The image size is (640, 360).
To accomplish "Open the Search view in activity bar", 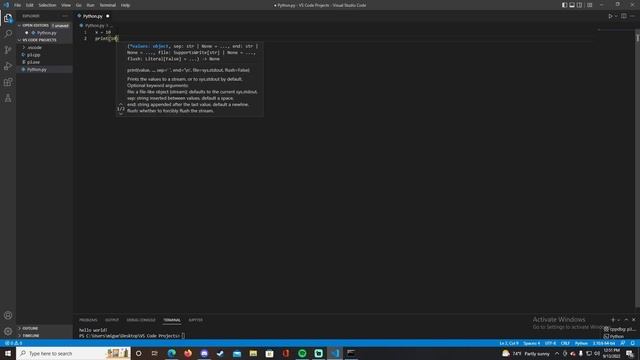I will click(8, 34).
